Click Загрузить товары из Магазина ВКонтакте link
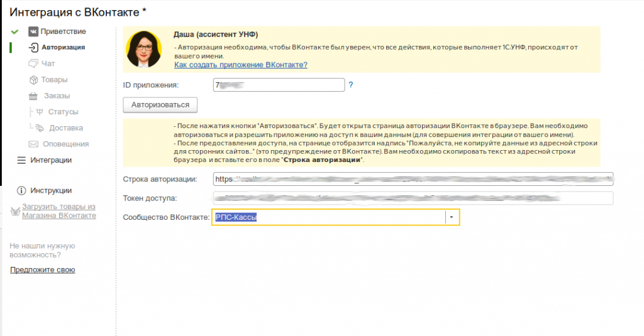The height and width of the screenshot is (336, 644). 58,211
